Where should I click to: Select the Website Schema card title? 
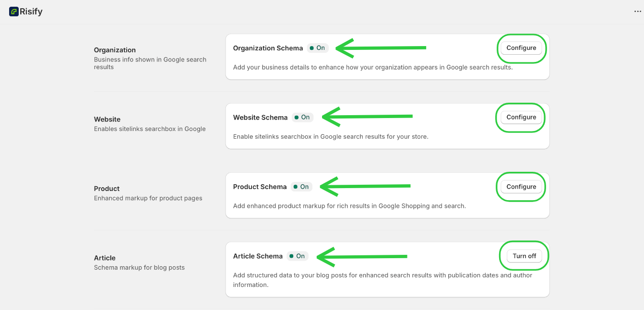click(x=260, y=118)
